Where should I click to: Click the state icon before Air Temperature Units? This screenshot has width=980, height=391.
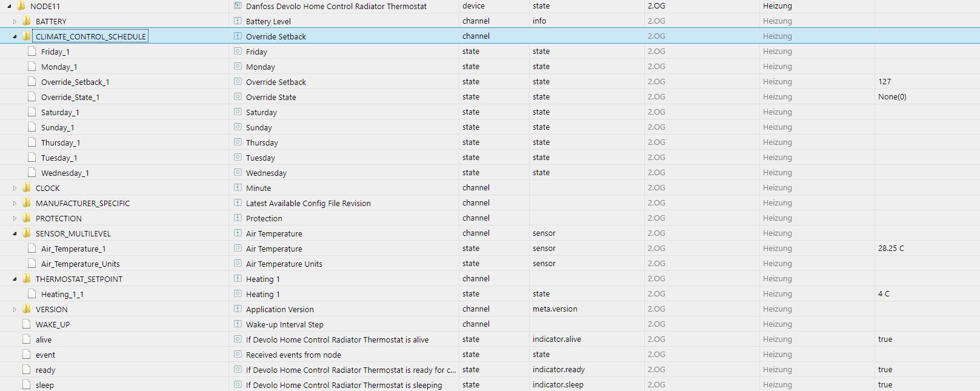point(238,264)
